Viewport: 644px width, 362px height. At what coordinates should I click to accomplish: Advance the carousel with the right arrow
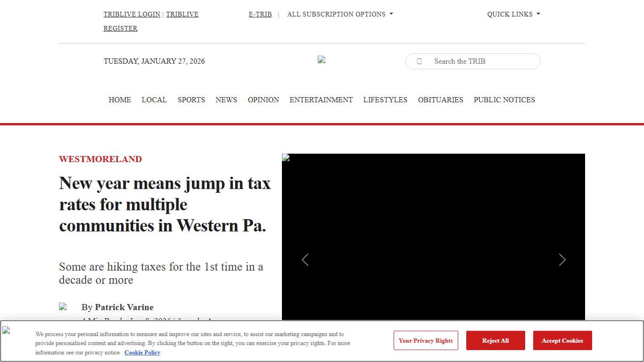562,260
